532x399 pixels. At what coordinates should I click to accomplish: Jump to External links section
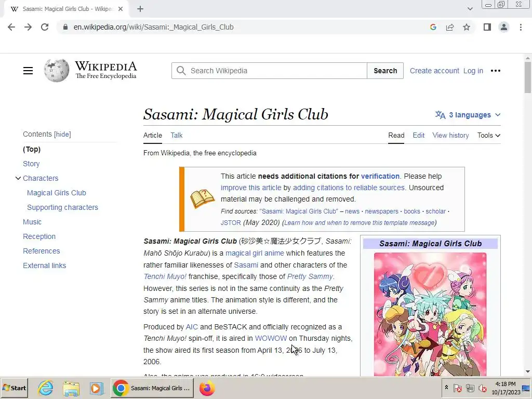45,265
